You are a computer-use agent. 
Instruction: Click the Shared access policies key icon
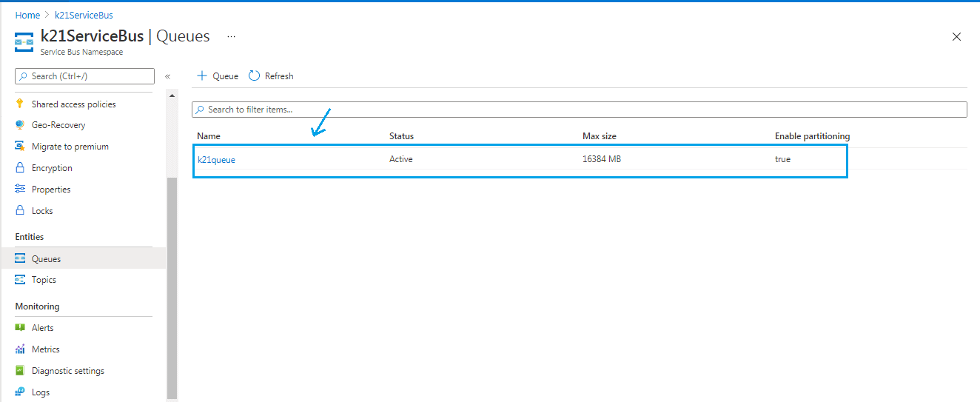pos(20,104)
